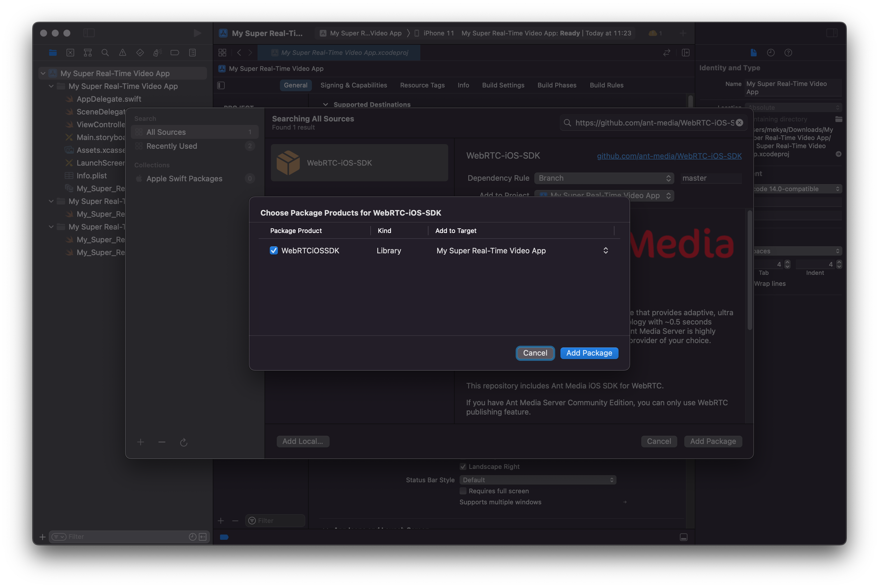Show the History inspector

pyautogui.click(x=771, y=53)
